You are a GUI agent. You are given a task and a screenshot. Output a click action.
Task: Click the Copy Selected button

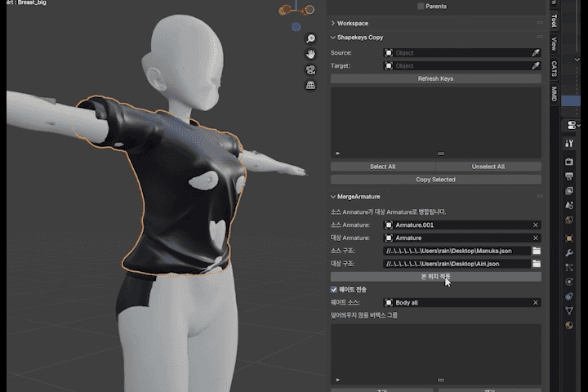[x=436, y=180]
